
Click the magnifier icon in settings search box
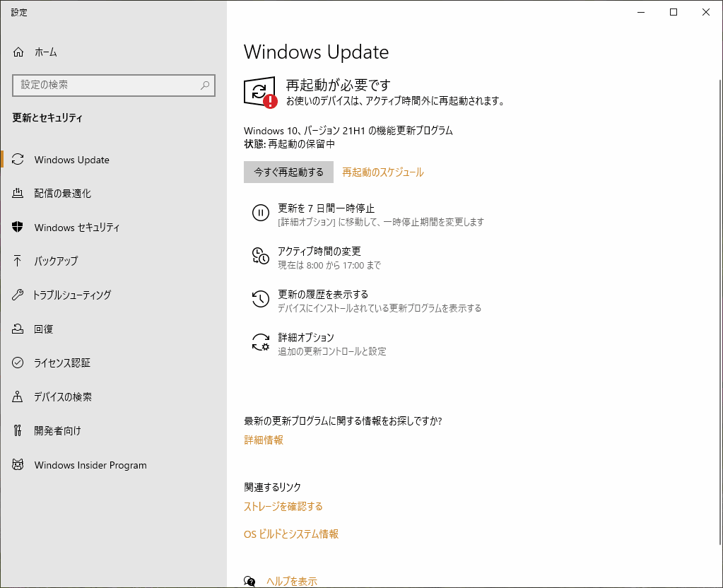205,86
